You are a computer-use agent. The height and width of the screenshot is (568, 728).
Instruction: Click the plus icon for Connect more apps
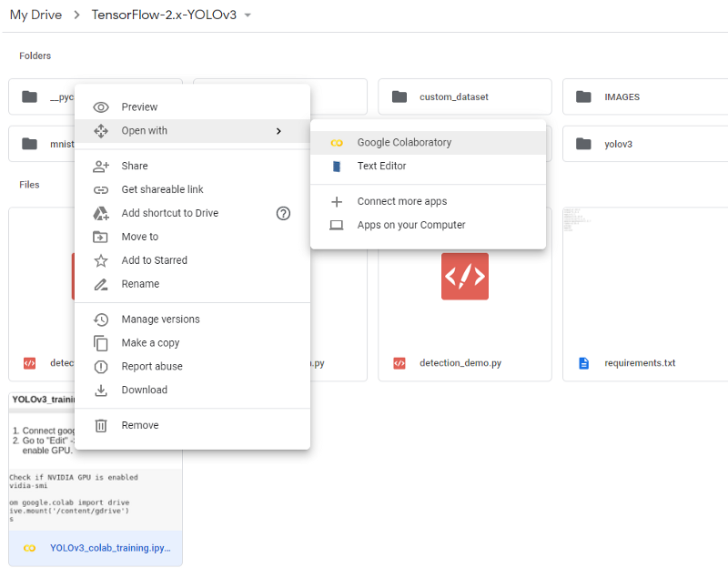pyautogui.click(x=337, y=201)
